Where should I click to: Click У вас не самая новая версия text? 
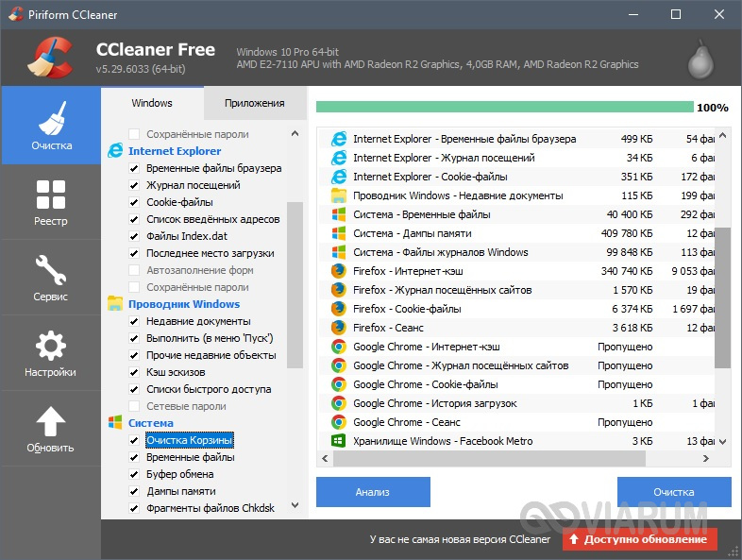pos(460,539)
